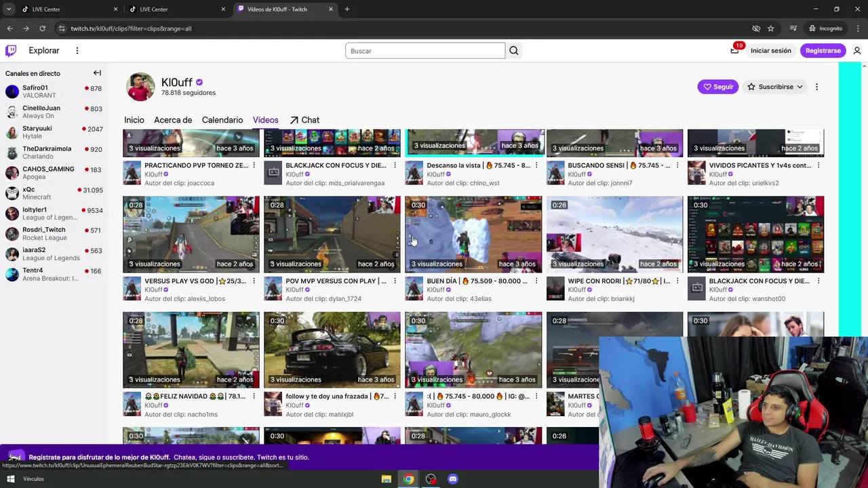Switch to the Acerca de tab
Image resolution: width=868 pixels, height=488 pixels.
(x=173, y=120)
